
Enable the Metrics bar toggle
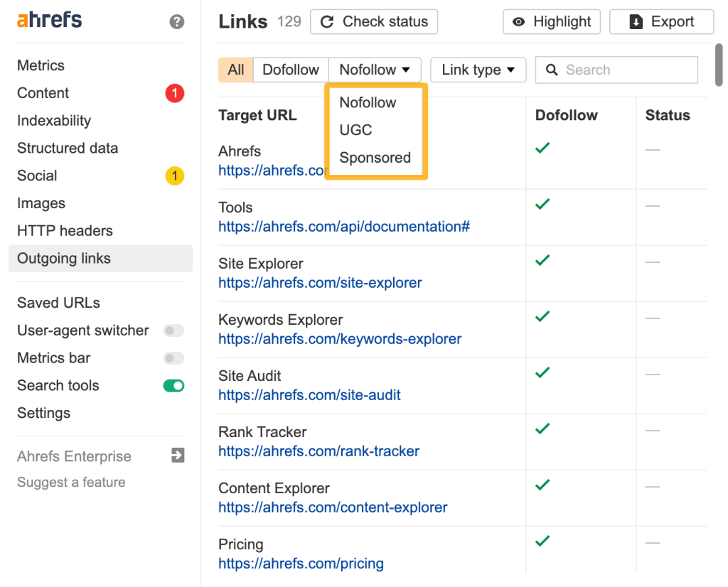click(x=173, y=358)
